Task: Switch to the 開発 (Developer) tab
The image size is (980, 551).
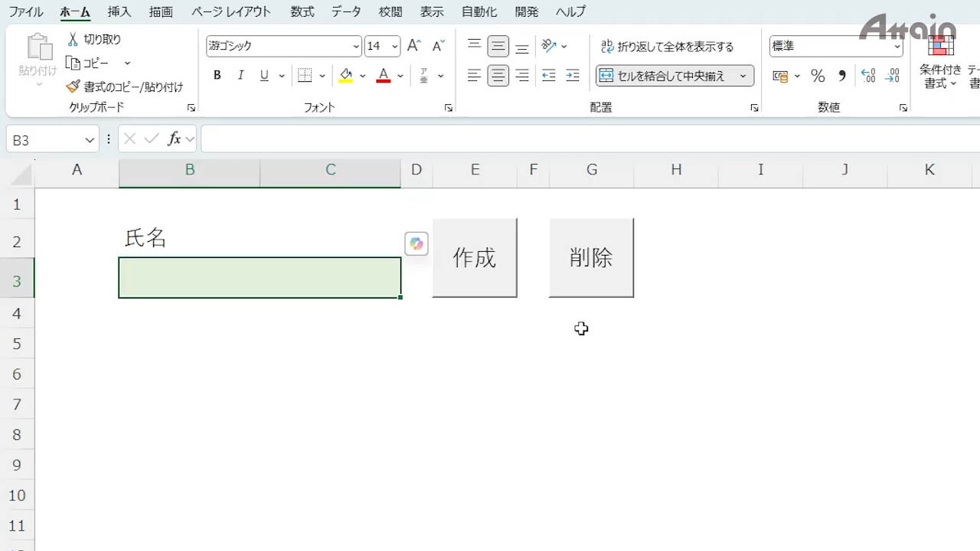Action: pyautogui.click(x=526, y=11)
